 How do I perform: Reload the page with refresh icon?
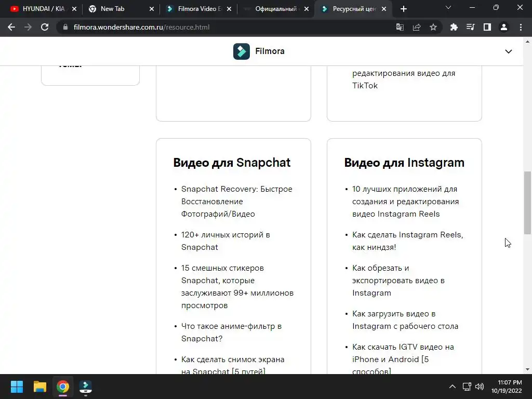tap(45, 27)
